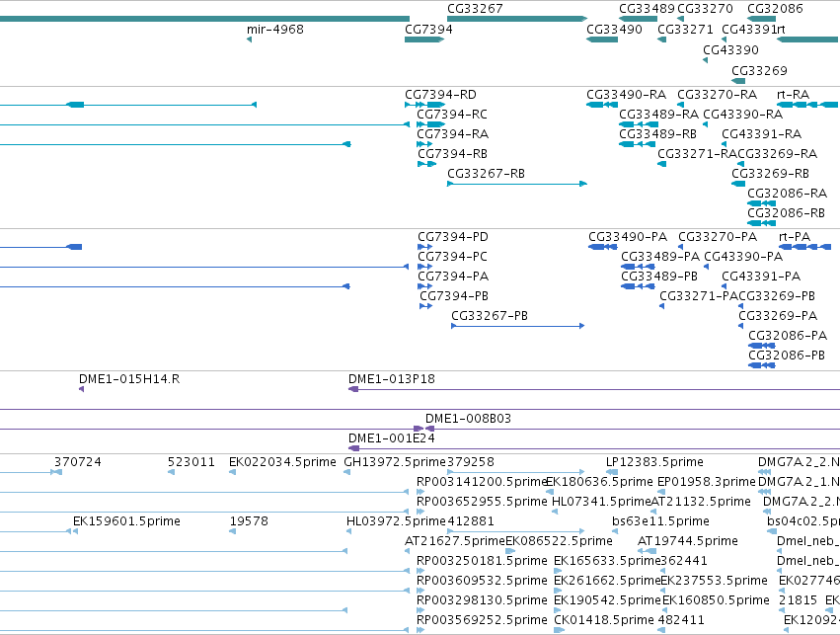Screen dimensions: 840x635
Task: Select the DME1-001E24 feature label
Action: (x=392, y=438)
